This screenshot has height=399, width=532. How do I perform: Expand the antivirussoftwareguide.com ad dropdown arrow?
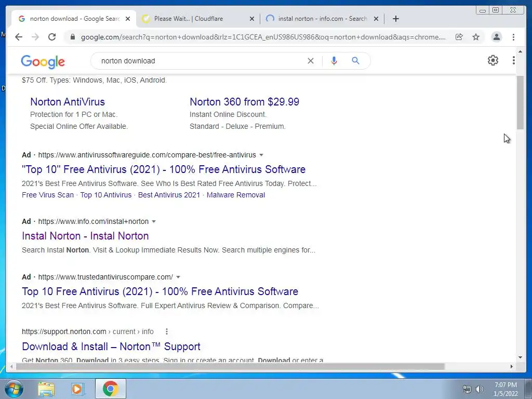pyautogui.click(x=261, y=155)
